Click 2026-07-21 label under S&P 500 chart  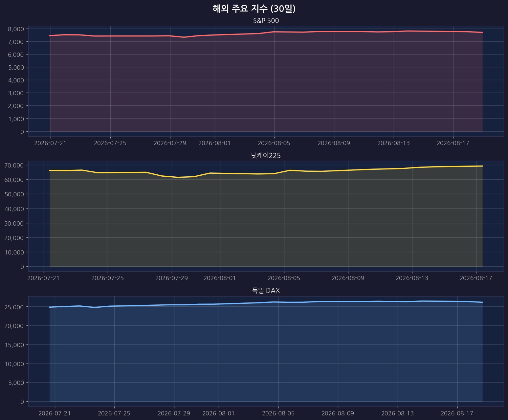click(x=50, y=143)
